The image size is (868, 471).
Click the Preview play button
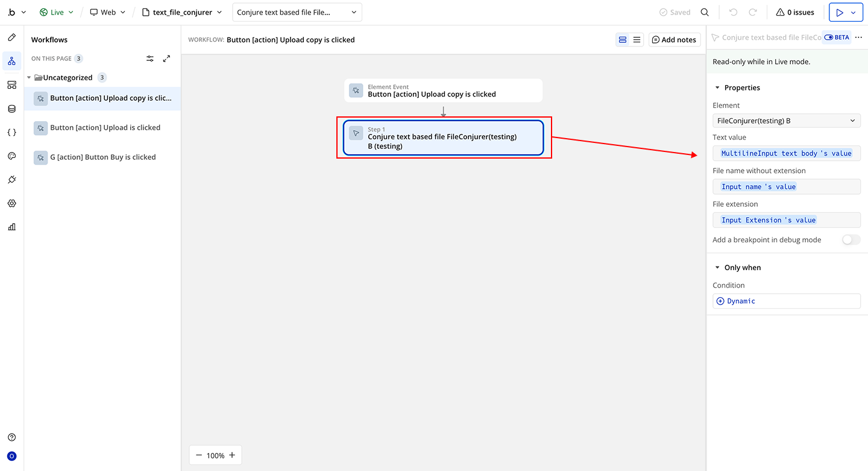coord(839,12)
